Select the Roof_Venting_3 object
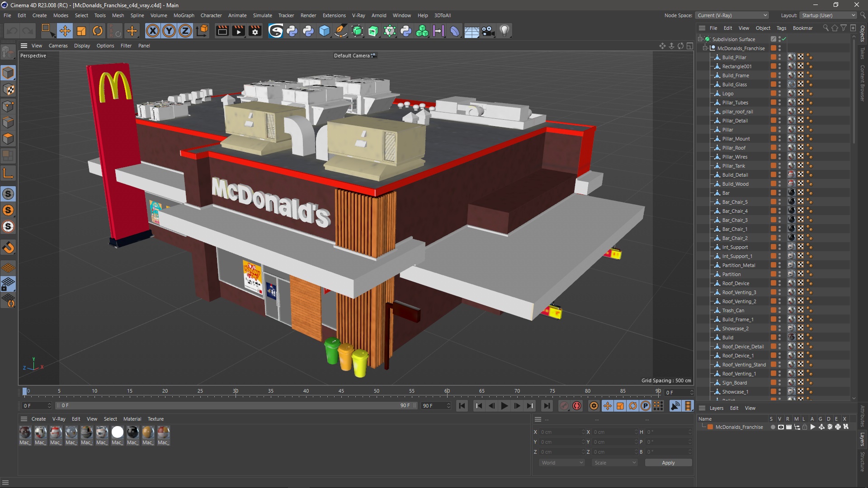The image size is (868, 488). tap(739, 292)
